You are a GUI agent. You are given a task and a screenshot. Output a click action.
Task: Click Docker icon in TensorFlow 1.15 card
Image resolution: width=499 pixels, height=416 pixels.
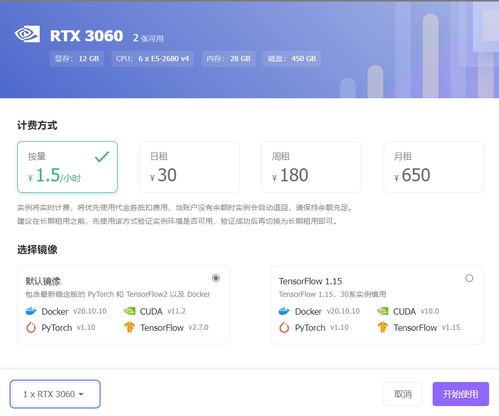point(284,311)
